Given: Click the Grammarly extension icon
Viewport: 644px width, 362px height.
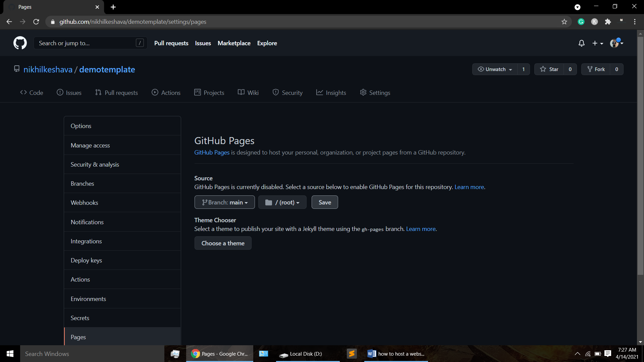Looking at the screenshot, I should click(x=581, y=22).
